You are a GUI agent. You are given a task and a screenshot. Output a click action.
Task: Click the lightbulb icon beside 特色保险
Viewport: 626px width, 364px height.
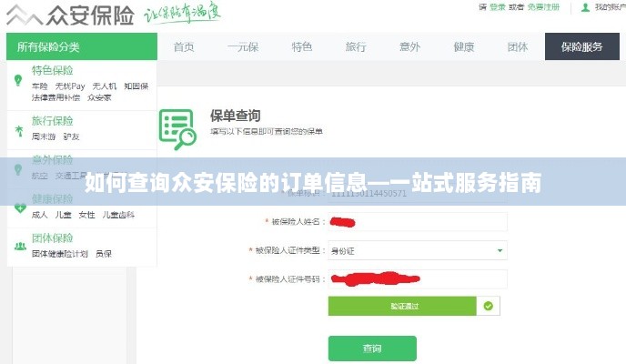(18, 80)
